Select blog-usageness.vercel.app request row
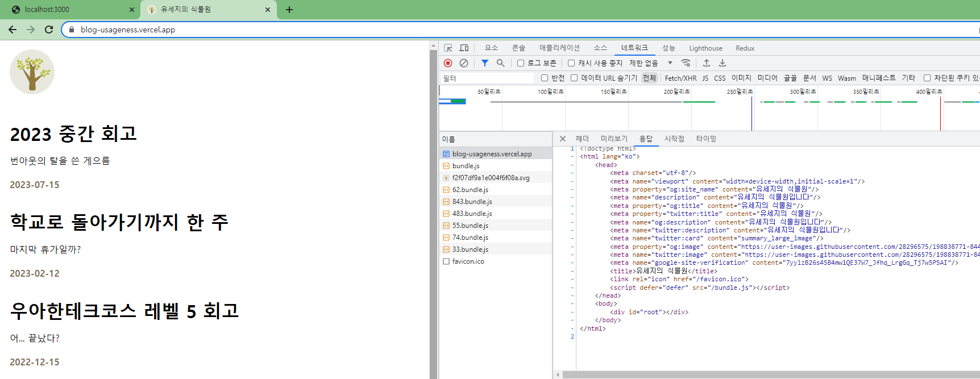 point(495,154)
